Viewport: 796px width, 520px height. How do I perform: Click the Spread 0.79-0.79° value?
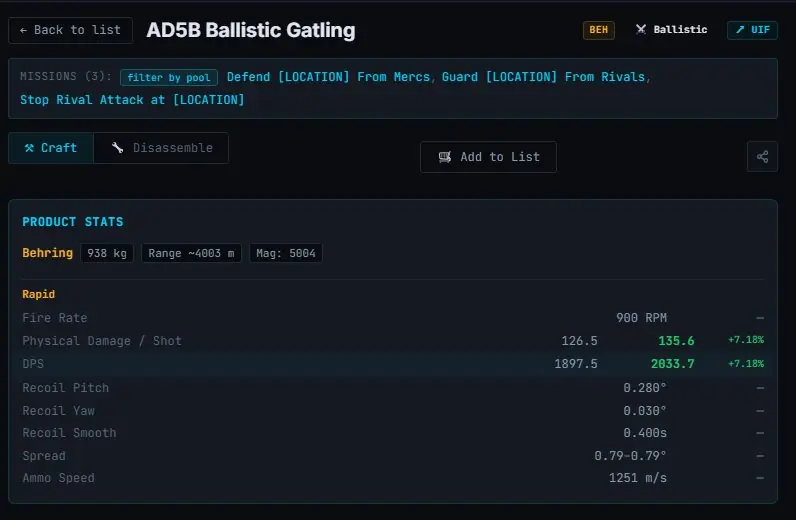pos(630,456)
